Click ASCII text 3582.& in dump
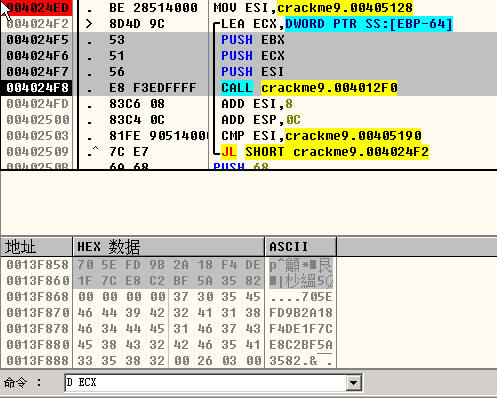 click(293, 361)
